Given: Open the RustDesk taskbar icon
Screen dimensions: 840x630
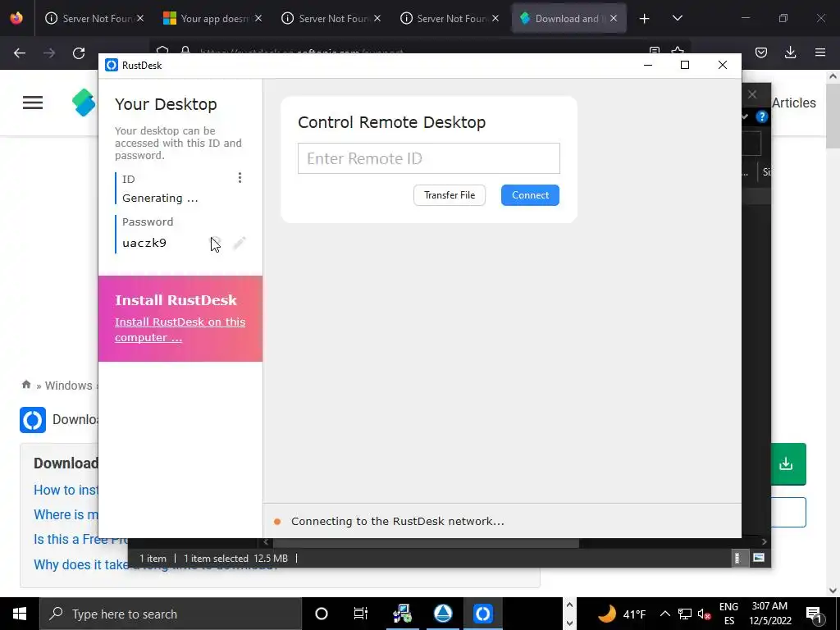Looking at the screenshot, I should [482, 614].
